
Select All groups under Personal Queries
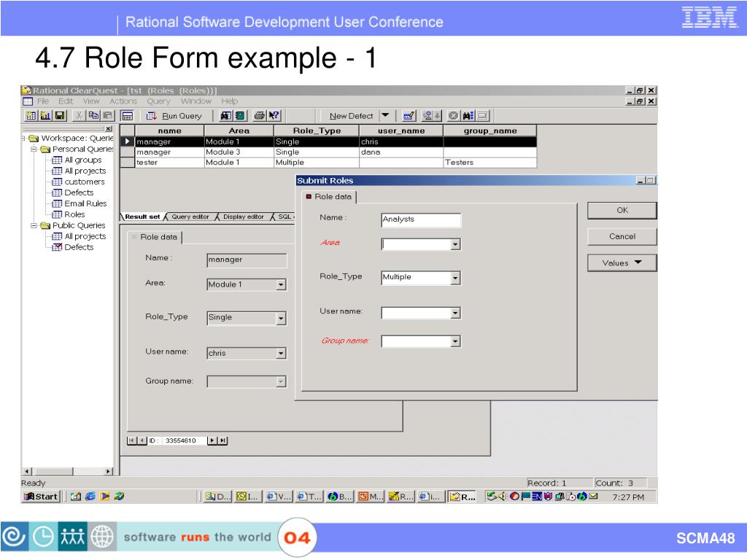(x=83, y=160)
